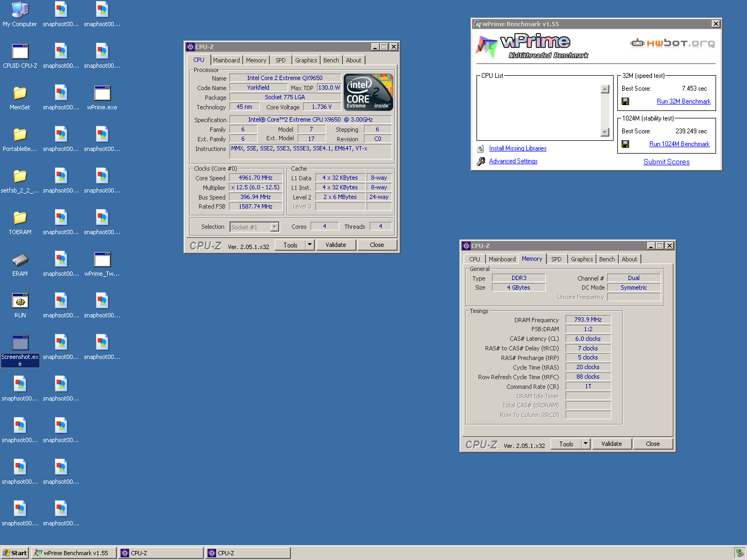Open Bench tab in CPU-specs CPU-Z window
Screen dimensions: 747x560
tap(331, 60)
